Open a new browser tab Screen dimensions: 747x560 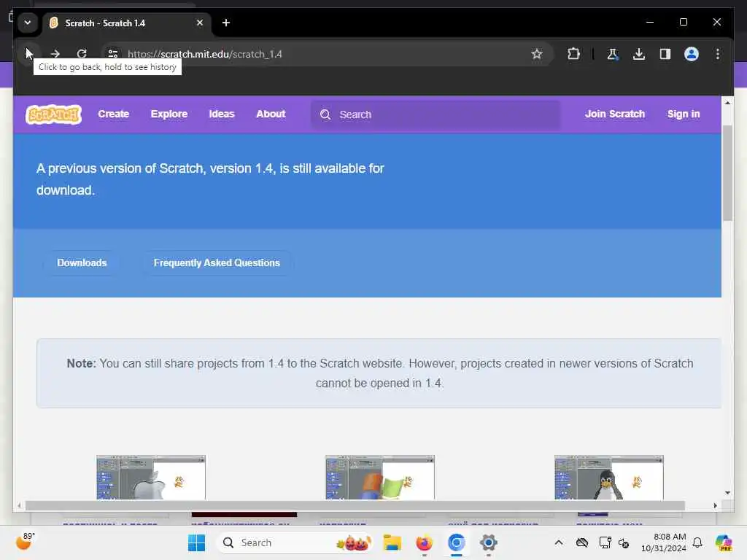pyautogui.click(x=226, y=23)
